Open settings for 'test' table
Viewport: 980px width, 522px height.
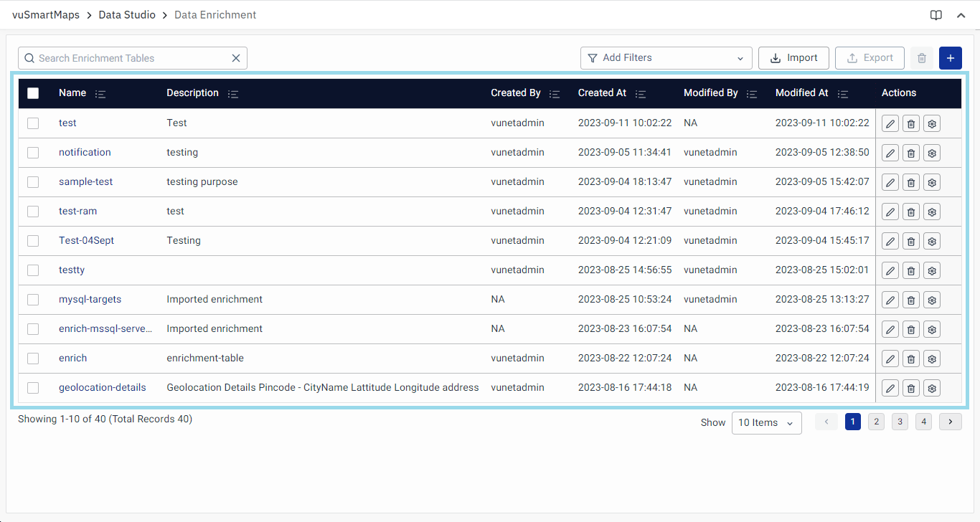coord(931,123)
